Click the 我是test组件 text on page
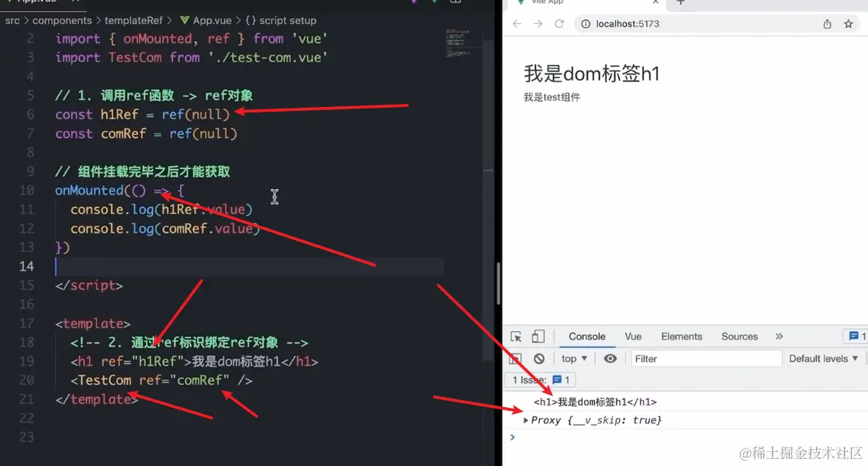 552,98
